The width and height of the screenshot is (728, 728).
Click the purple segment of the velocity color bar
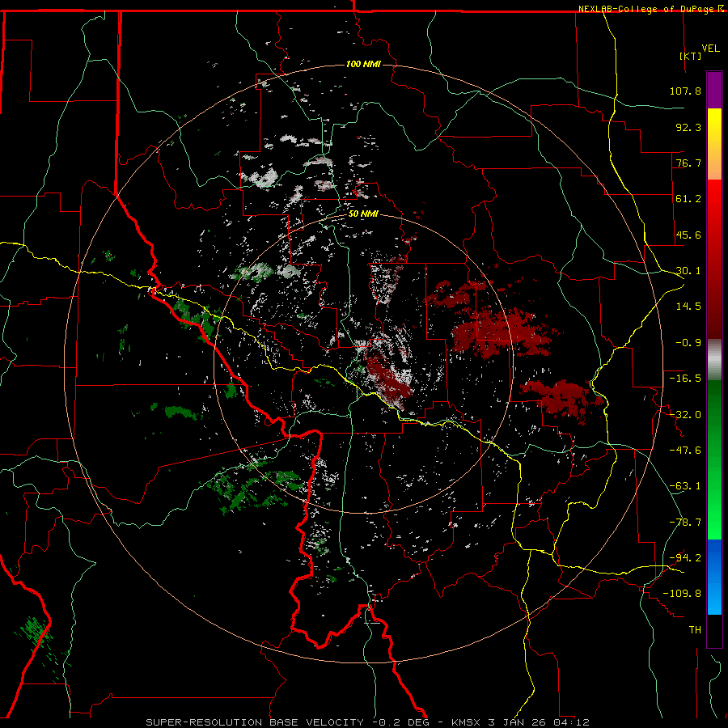click(x=714, y=90)
